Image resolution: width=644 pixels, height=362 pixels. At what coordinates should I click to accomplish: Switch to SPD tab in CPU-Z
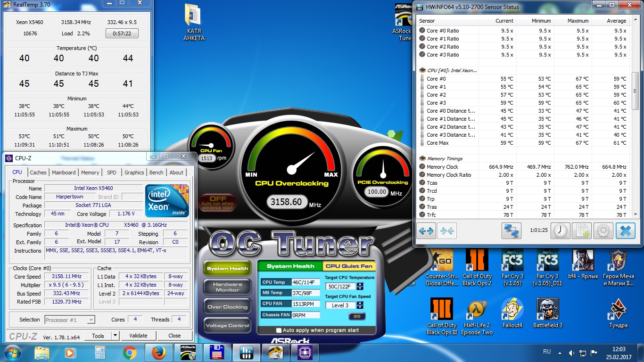(112, 173)
